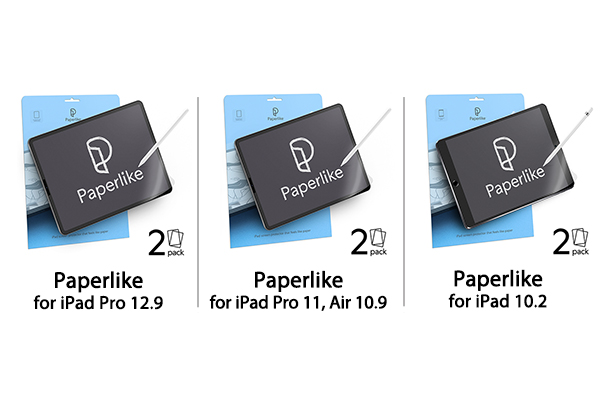The width and height of the screenshot is (600, 400).
Task: Click the small tablet icon on middle blue package
Action: [x=239, y=114]
